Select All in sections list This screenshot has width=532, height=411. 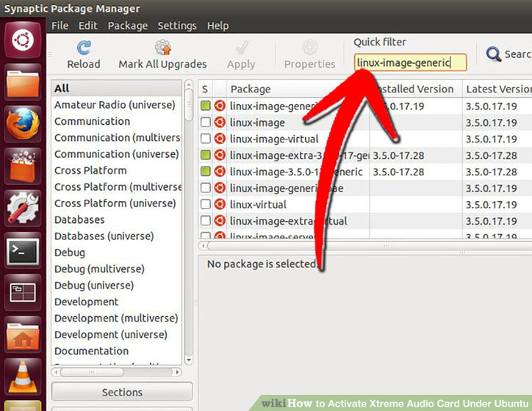[116, 88]
